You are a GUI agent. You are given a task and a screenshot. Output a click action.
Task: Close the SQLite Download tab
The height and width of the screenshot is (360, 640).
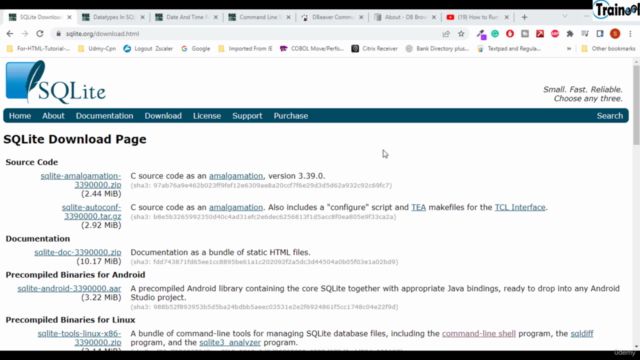(69, 17)
